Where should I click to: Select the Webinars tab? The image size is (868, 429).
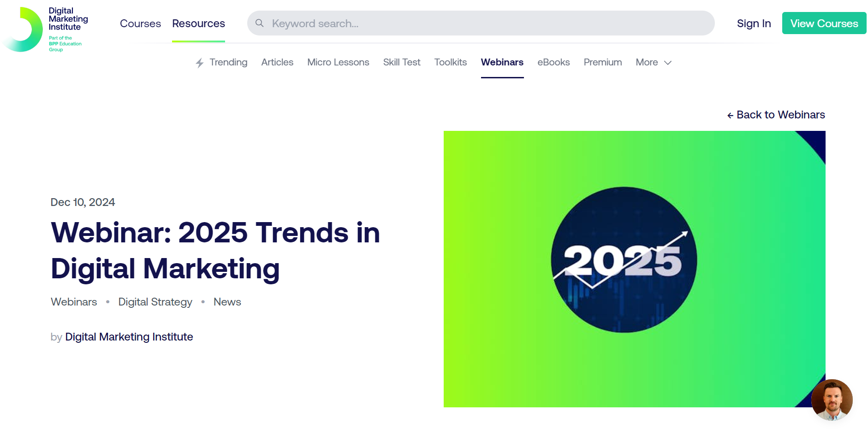pyautogui.click(x=502, y=62)
